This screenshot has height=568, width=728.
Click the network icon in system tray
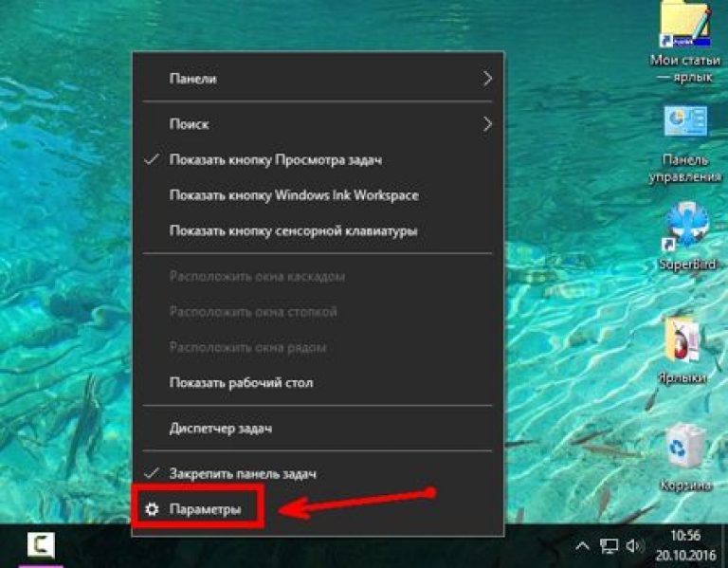click(610, 545)
